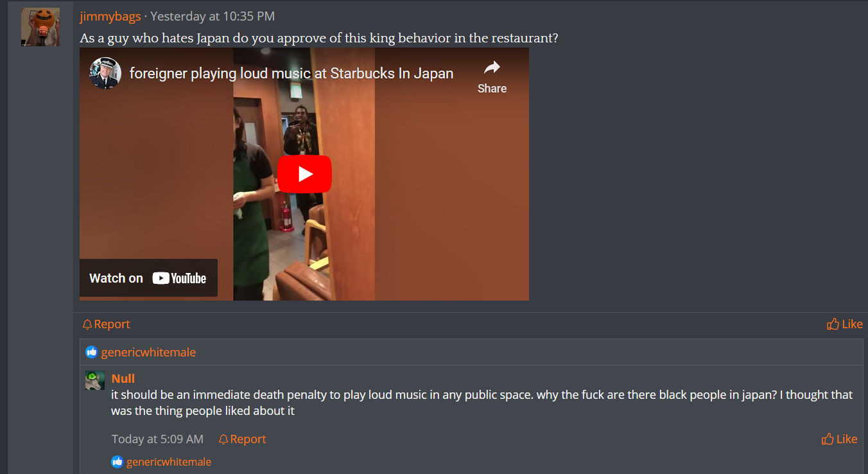Click Watch on YouTube button
868x474 pixels.
[x=148, y=278]
